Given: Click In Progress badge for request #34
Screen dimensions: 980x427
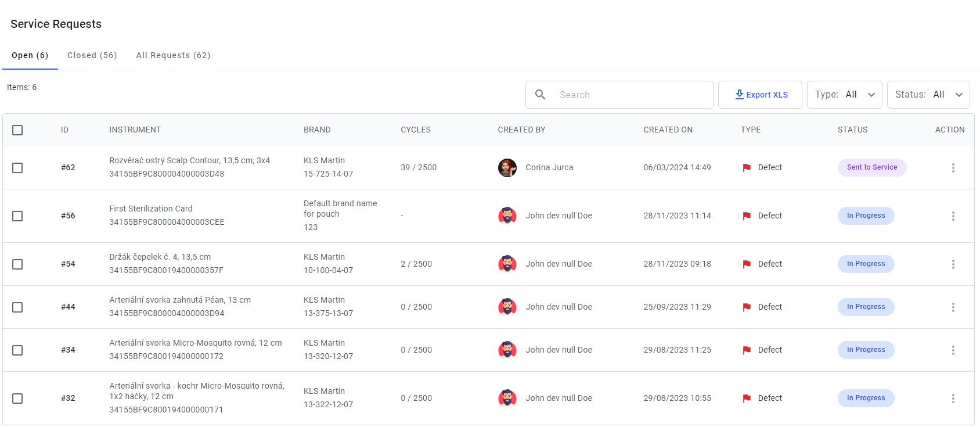Looking at the screenshot, I should (x=866, y=350).
